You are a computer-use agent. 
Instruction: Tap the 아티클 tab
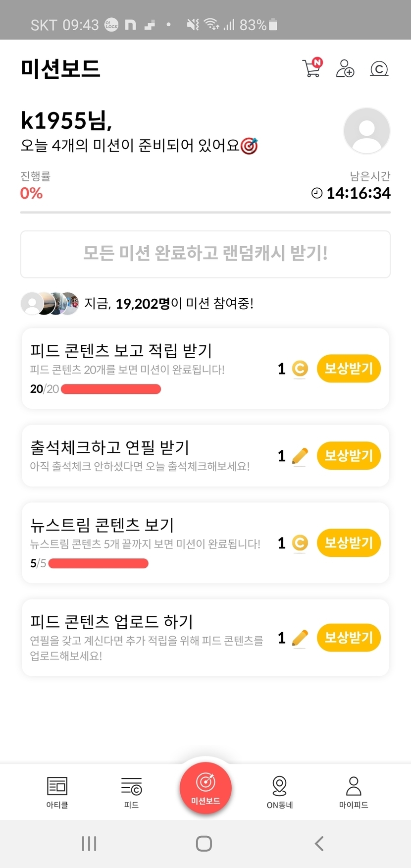pyautogui.click(x=57, y=792)
